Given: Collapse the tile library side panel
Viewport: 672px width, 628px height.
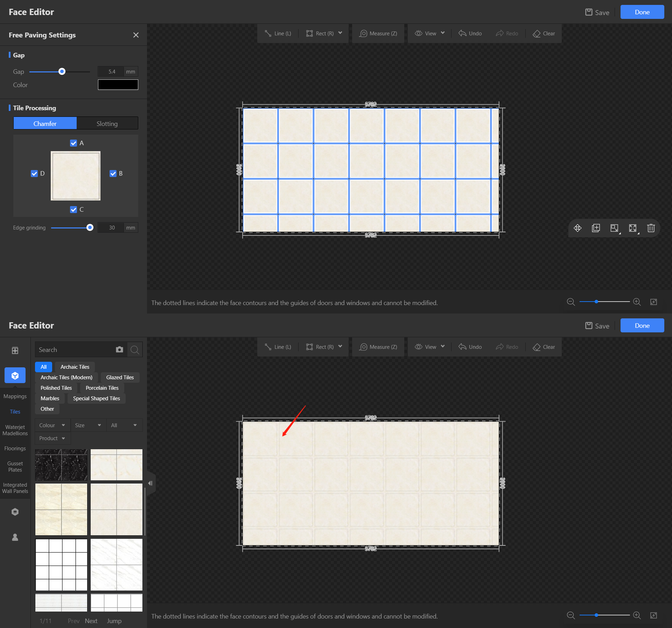Looking at the screenshot, I should tap(150, 483).
